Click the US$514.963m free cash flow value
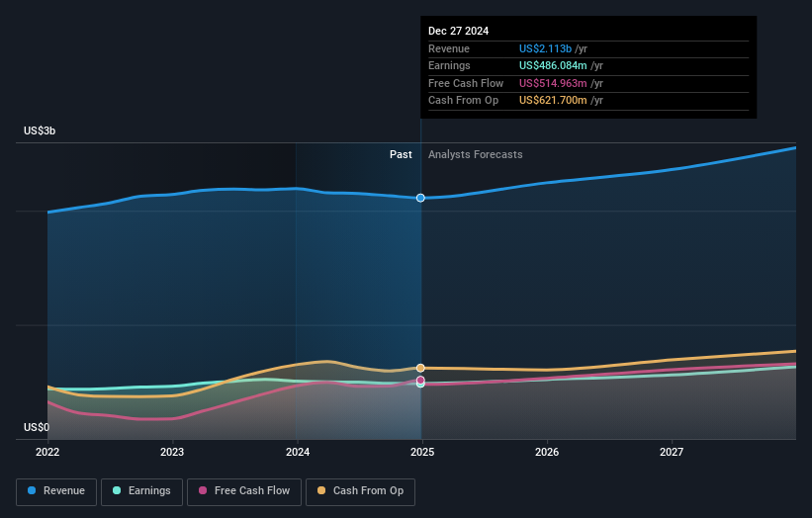This screenshot has width=812, height=518. pos(553,83)
